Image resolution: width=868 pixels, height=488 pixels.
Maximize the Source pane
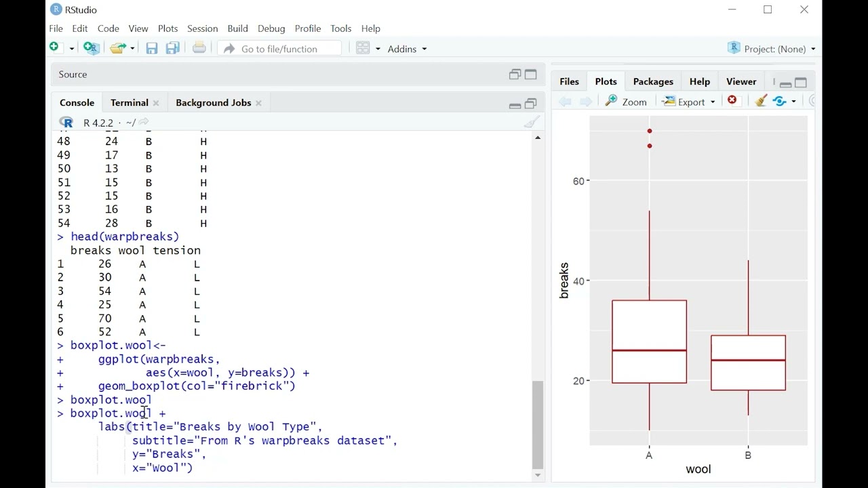pyautogui.click(x=531, y=75)
